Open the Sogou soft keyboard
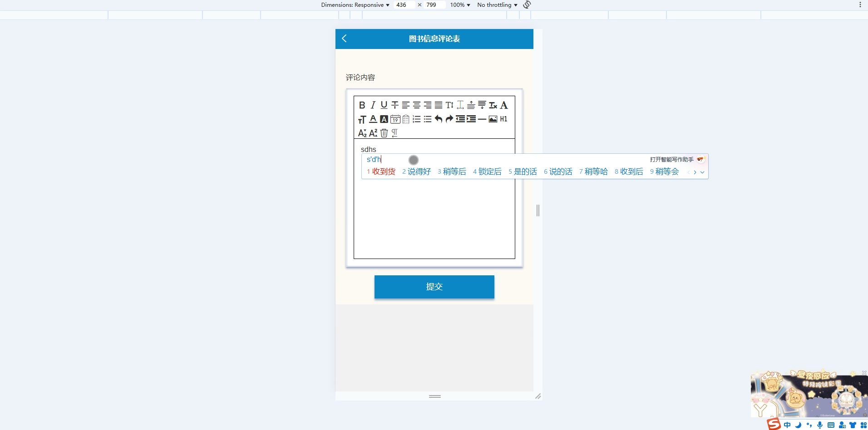This screenshot has height=430, width=868. [x=831, y=425]
